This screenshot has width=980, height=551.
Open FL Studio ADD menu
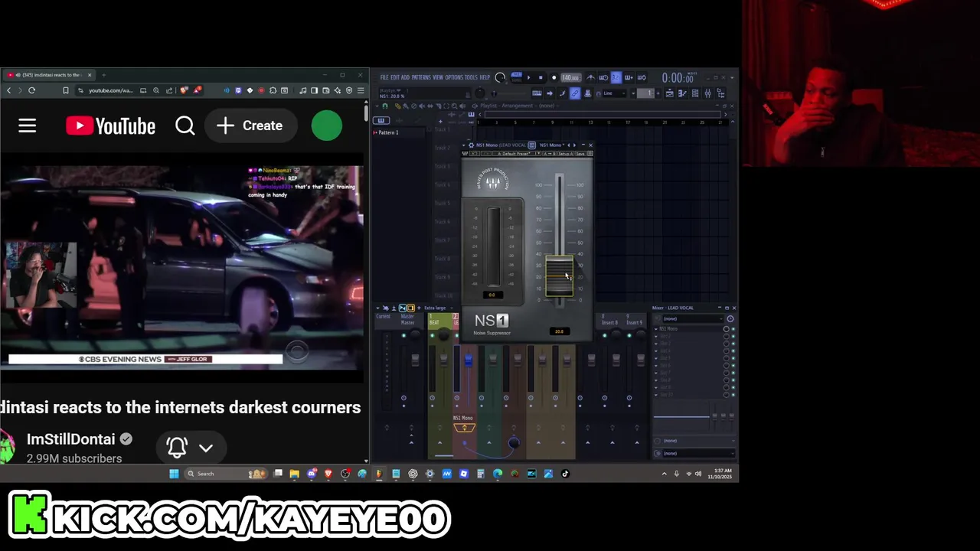coord(405,77)
